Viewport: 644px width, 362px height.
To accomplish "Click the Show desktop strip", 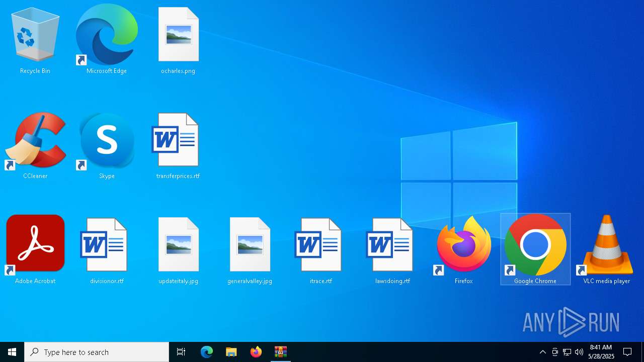I will tap(642, 352).
